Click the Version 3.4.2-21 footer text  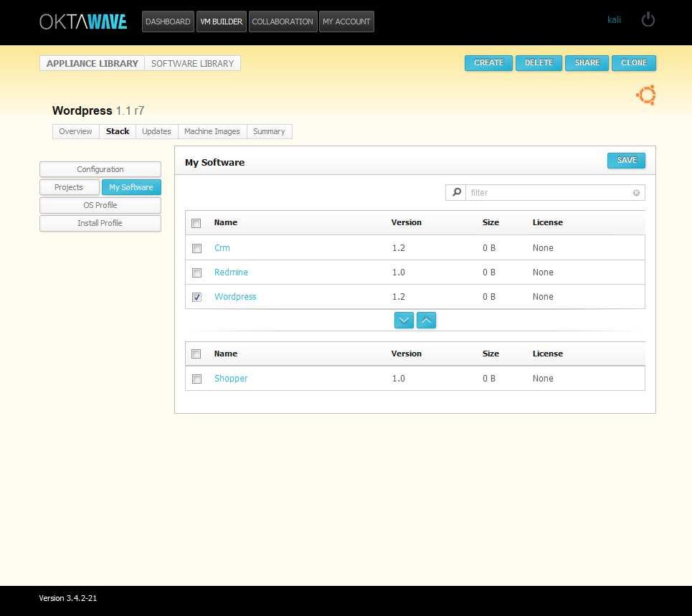(x=67, y=598)
